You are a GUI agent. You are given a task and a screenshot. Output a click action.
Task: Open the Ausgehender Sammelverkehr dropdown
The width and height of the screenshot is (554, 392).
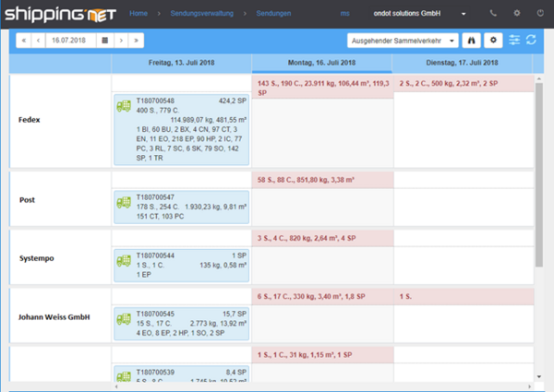pyautogui.click(x=403, y=41)
